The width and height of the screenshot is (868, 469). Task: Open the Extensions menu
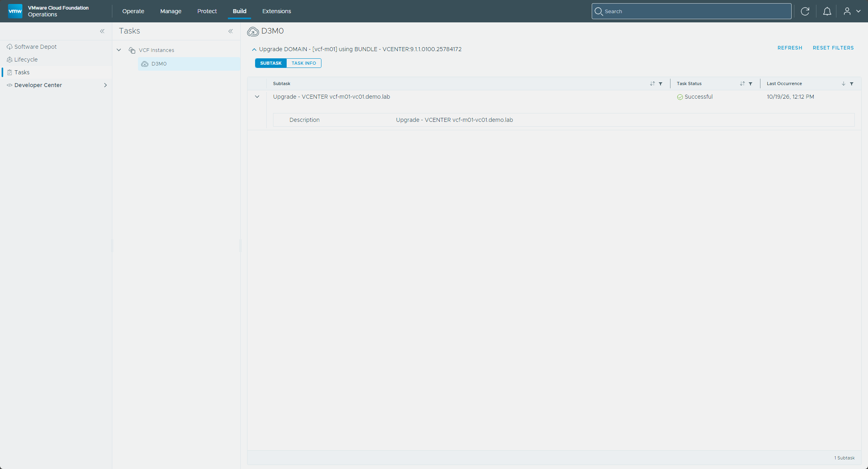(x=277, y=11)
